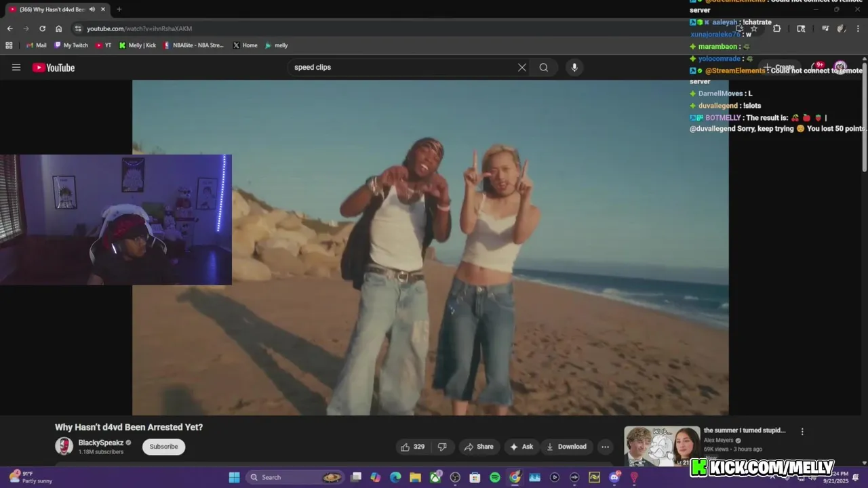This screenshot has height=488, width=868.
Task: Open the melly bookmark
Action: pos(277,45)
